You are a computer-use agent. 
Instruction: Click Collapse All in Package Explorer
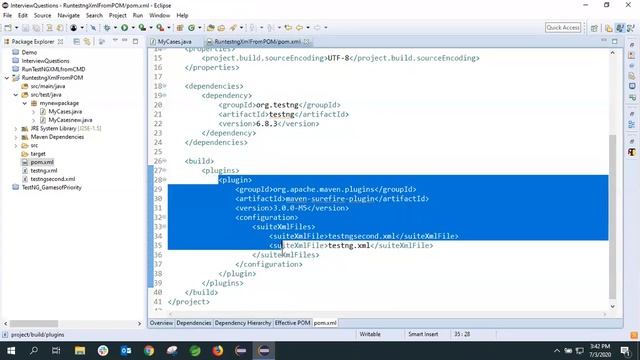(76, 41)
